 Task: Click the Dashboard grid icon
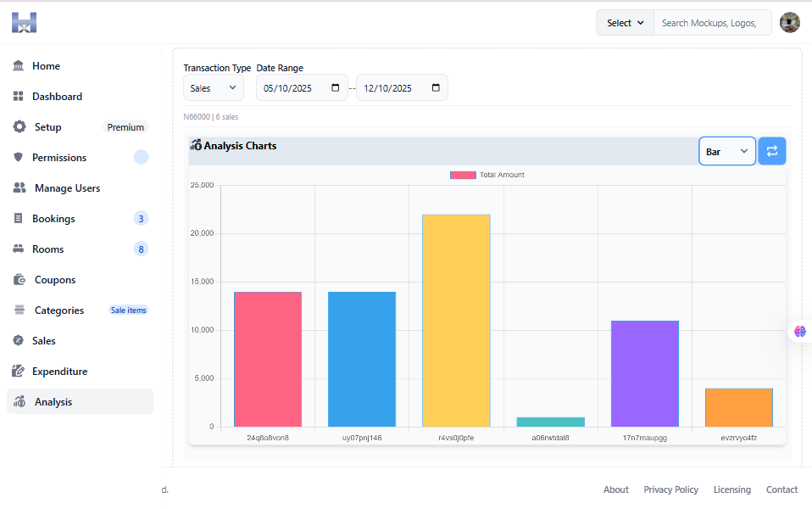point(19,97)
